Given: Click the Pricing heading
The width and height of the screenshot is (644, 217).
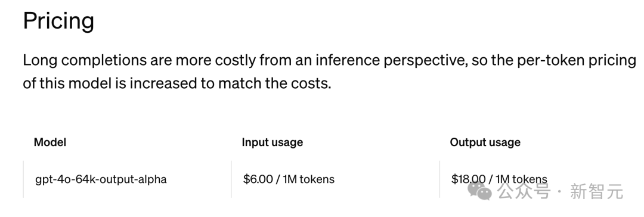Looking at the screenshot, I should tap(58, 20).
